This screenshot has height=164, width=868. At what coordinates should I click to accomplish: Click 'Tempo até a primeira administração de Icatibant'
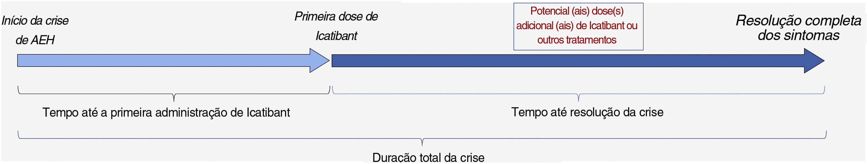166,112
